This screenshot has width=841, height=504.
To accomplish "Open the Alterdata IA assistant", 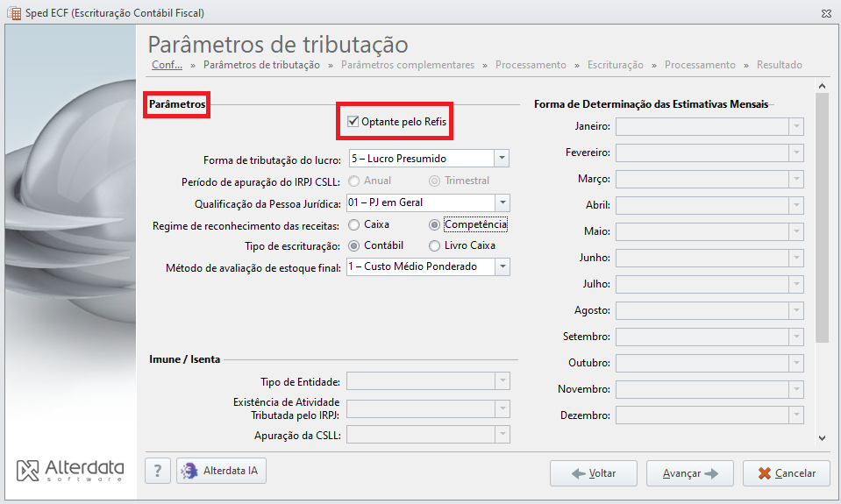I will click(x=221, y=471).
